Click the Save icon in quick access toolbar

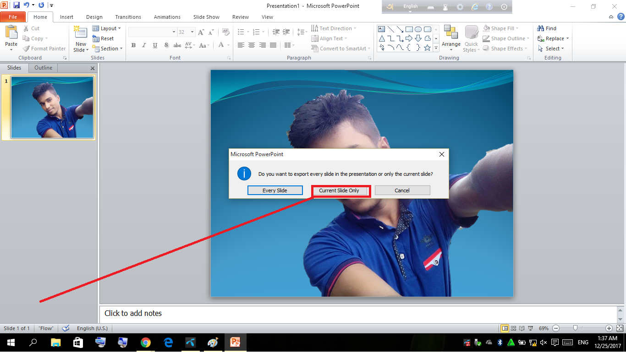pyautogui.click(x=16, y=5)
